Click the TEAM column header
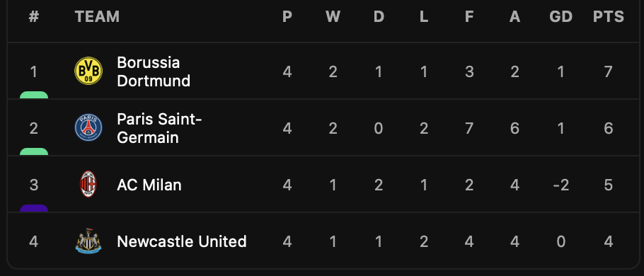This screenshot has width=644, height=276. coord(97,17)
